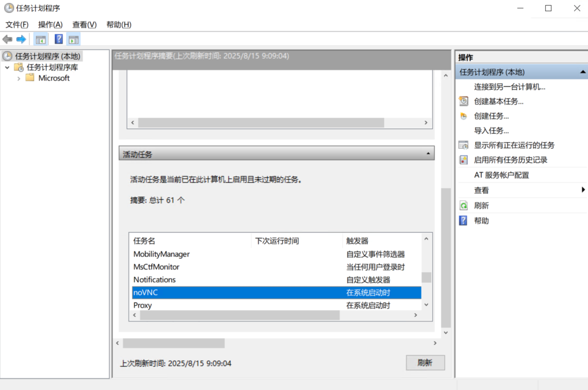Click the 触发器 column header
Viewport: 588px width, 390px height.
pos(381,241)
